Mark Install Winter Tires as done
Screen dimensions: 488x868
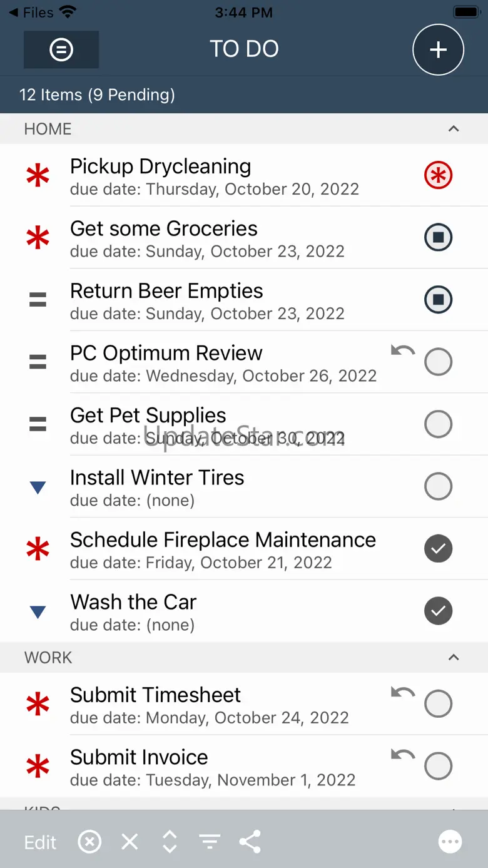pos(438,486)
